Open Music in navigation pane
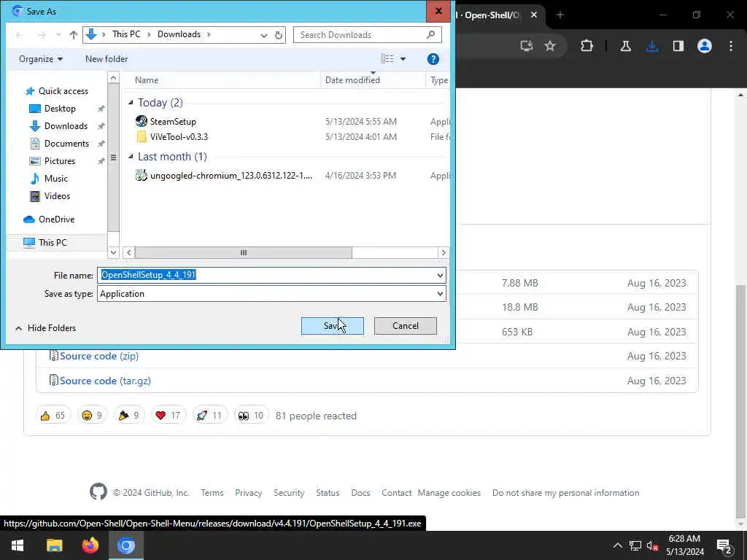747x560 pixels. click(x=55, y=179)
